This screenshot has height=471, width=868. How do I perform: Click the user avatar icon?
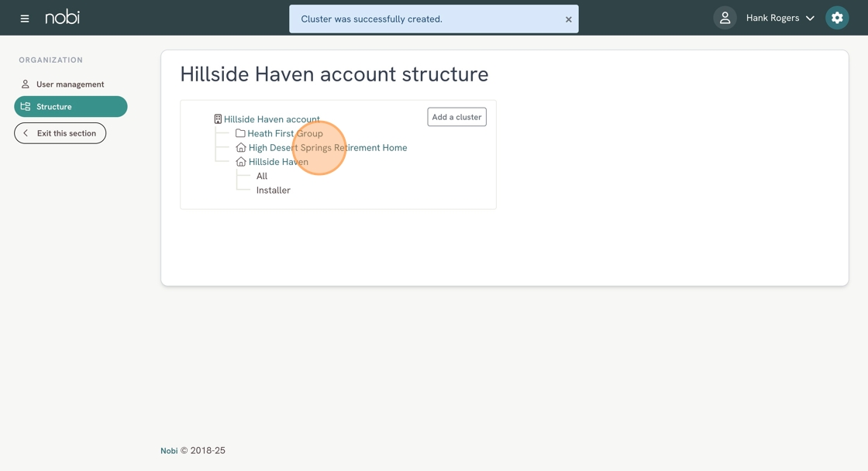point(725,19)
